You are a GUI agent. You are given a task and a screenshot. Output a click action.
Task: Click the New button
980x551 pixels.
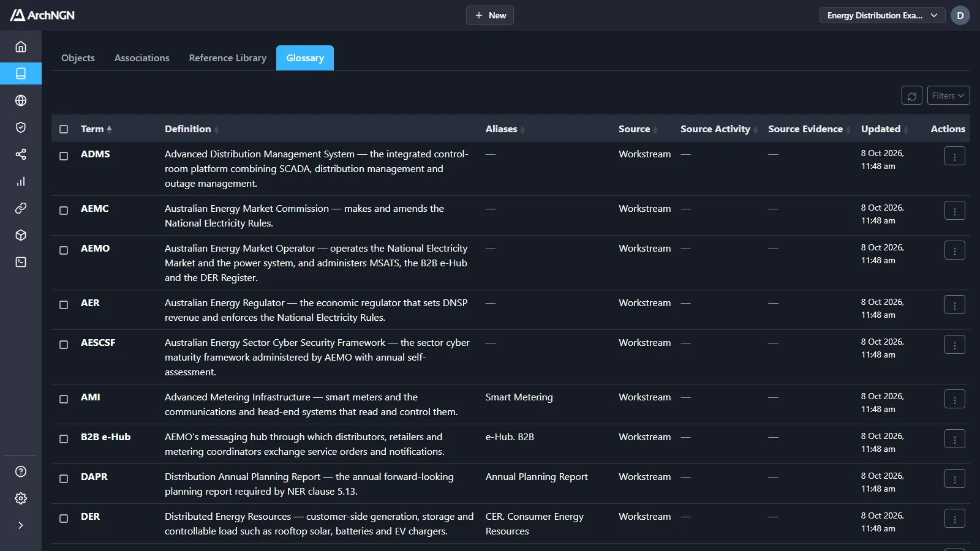pos(490,15)
